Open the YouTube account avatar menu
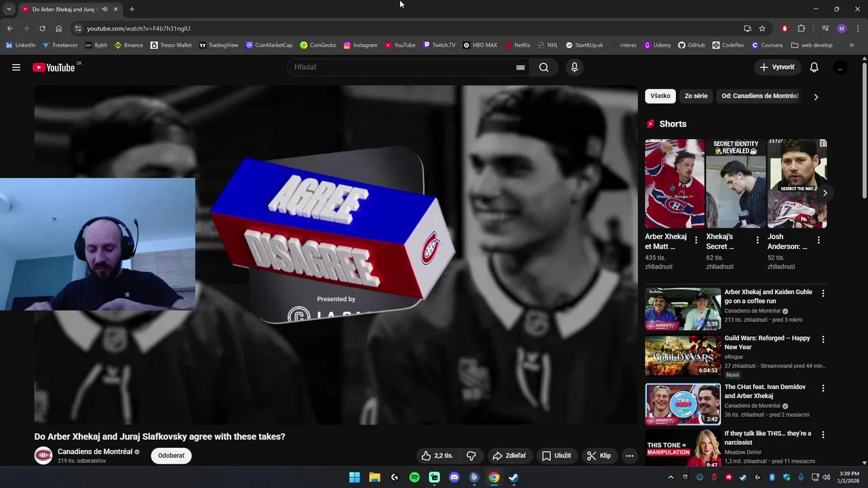Screen dimensions: 868x488 pyautogui.click(x=840, y=67)
